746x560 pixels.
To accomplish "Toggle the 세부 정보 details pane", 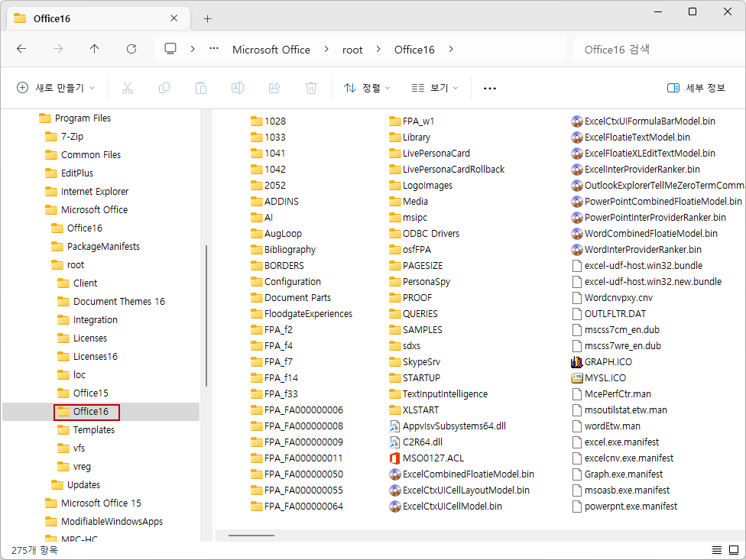I will (696, 88).
